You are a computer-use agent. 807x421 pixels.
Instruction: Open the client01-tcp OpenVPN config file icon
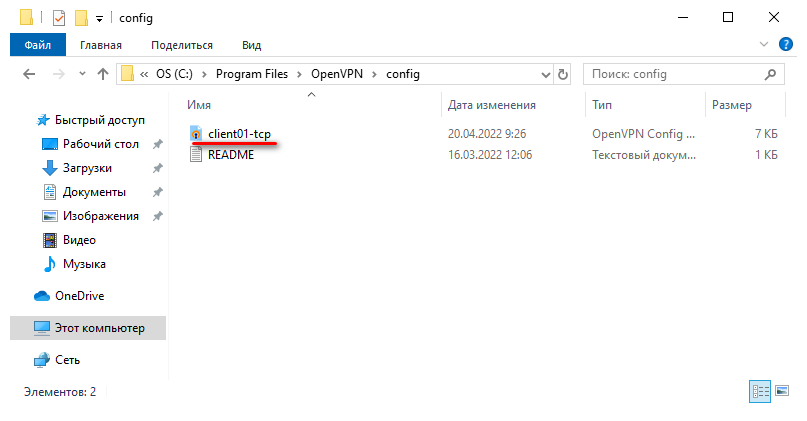click(196, 134)
